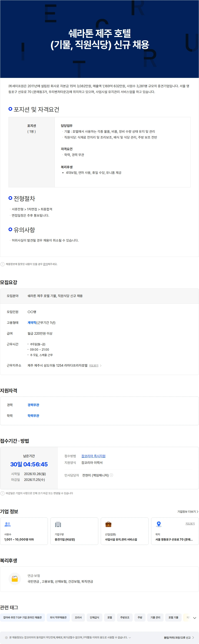Image resolution: width=199 pixels, height=644 pixels.
Task: Select the 단체급식 tag
Action: pos(95,617)
